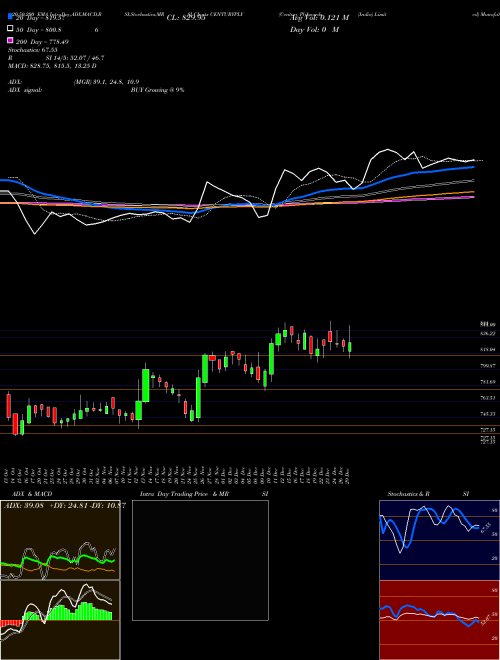Click the 799.97 price axis label

[x=487, y=366]
